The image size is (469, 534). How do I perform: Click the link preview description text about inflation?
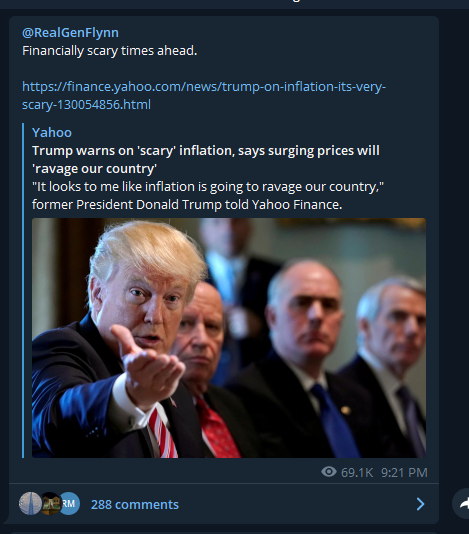pos(208,195)
